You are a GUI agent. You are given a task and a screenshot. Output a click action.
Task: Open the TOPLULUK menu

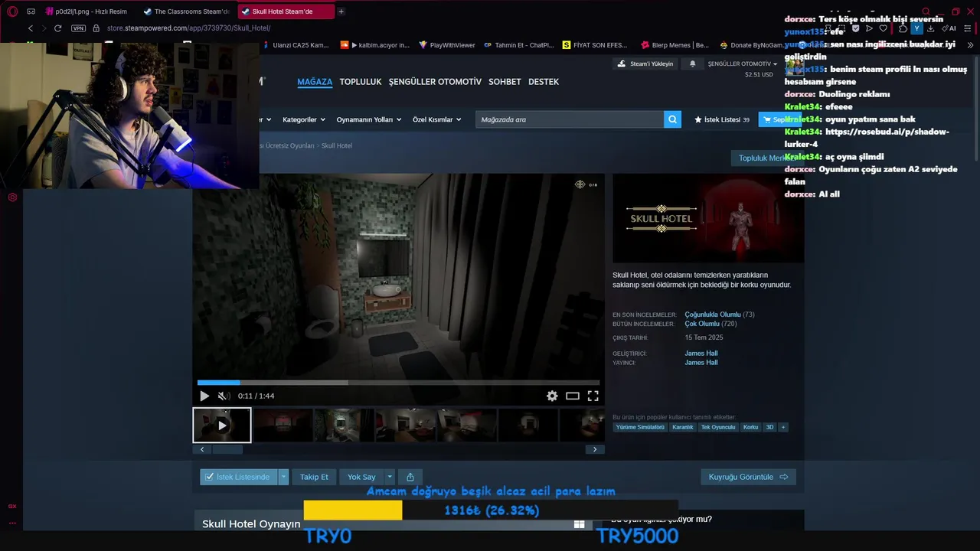click(x=361, y=81)
